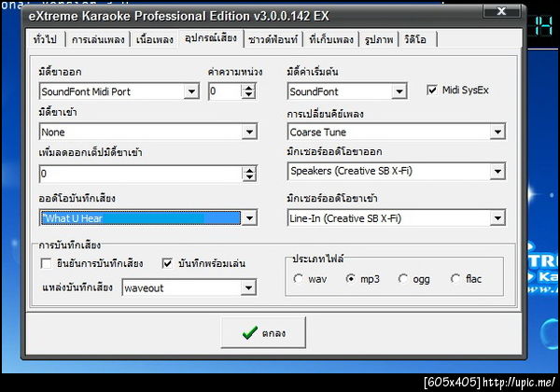Select the อุปกรณ์เสียง tab

pyautogui.click(x=211, y=38)
